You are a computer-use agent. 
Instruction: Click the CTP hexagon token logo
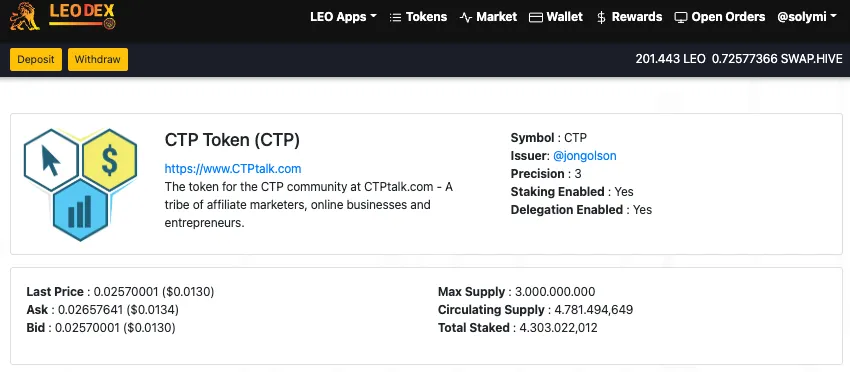(81, 184)
